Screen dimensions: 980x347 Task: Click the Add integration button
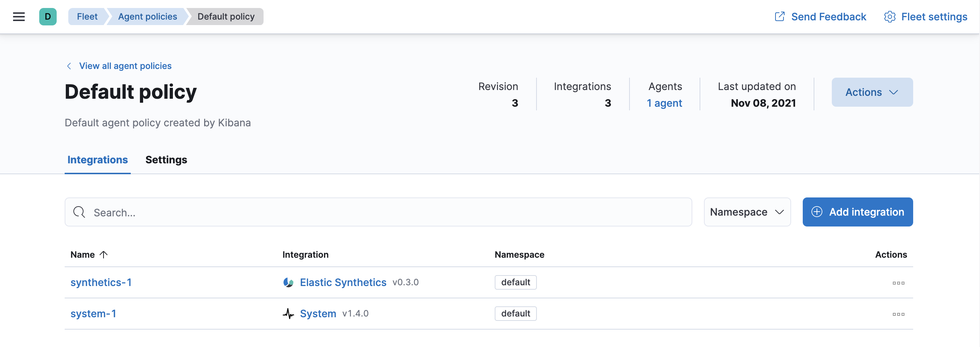(x=858, y=212)
